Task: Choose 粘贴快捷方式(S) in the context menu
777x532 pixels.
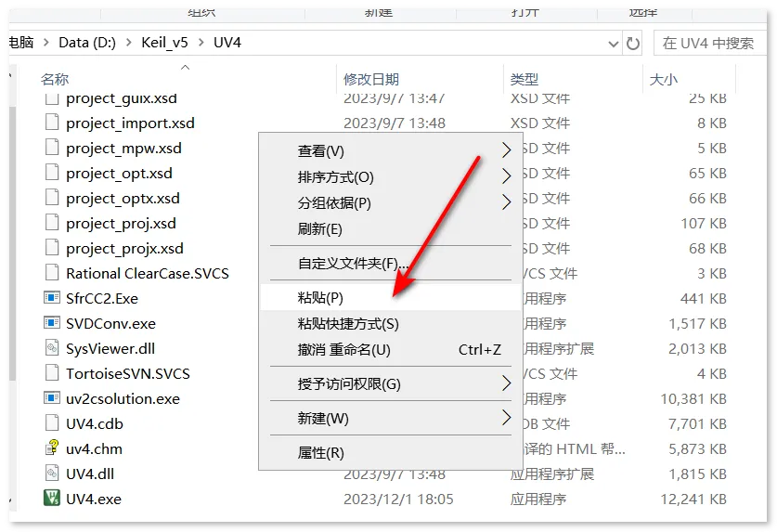Action: click(x=391, y=323)
